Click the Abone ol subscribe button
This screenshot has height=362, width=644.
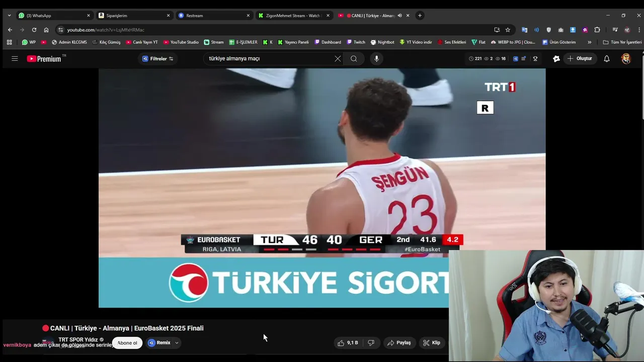pos(127,343)
